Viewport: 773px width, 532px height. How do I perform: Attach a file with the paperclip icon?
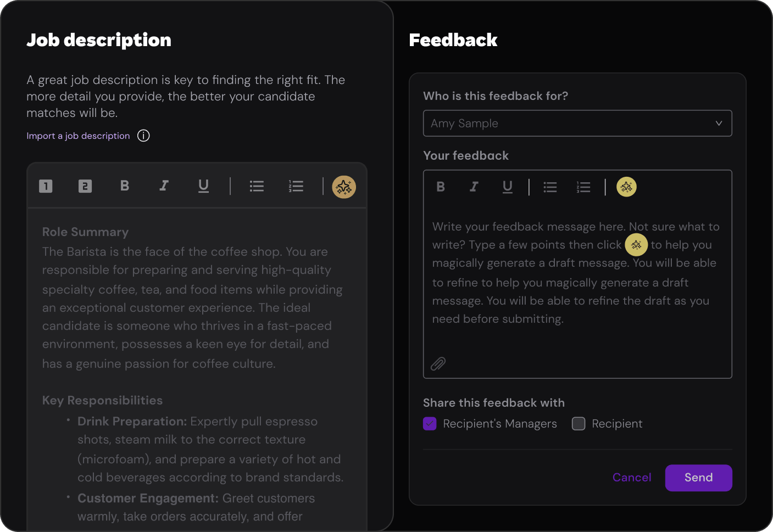438,363
